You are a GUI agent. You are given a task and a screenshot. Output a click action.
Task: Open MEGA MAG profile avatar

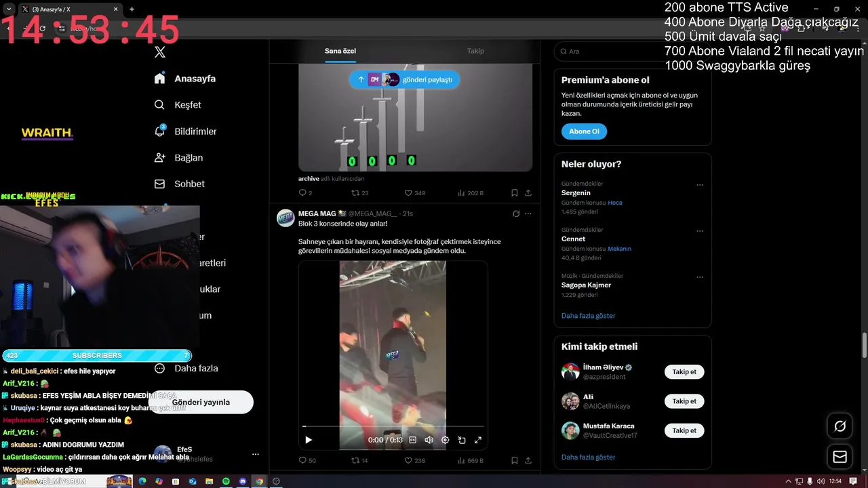click(285, 218)
